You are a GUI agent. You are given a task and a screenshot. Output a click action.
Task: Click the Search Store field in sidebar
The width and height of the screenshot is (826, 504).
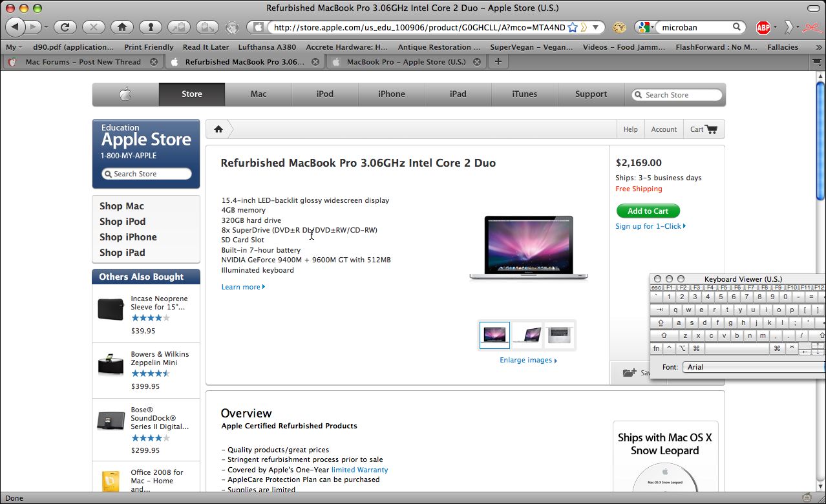coord(147,174)
